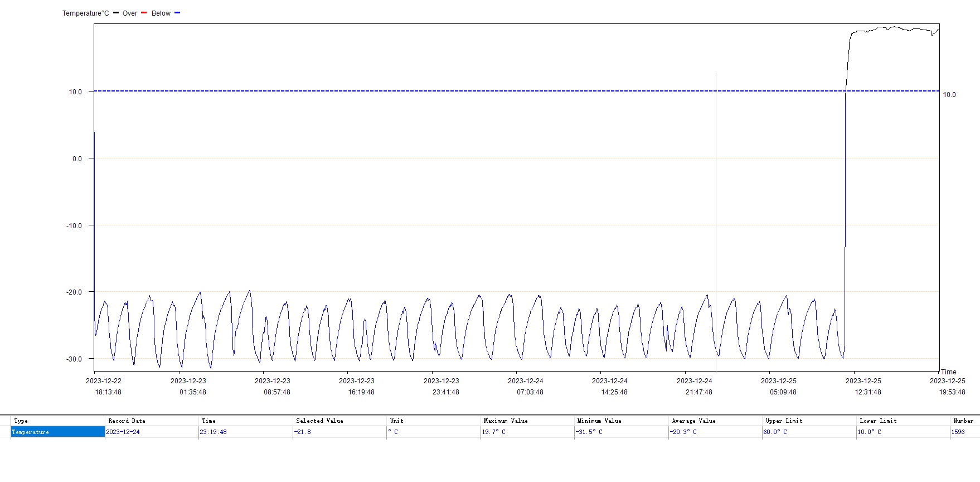Screen dimensions: 980x482
Task: Click the Type column header
Action: pos(58,421)
